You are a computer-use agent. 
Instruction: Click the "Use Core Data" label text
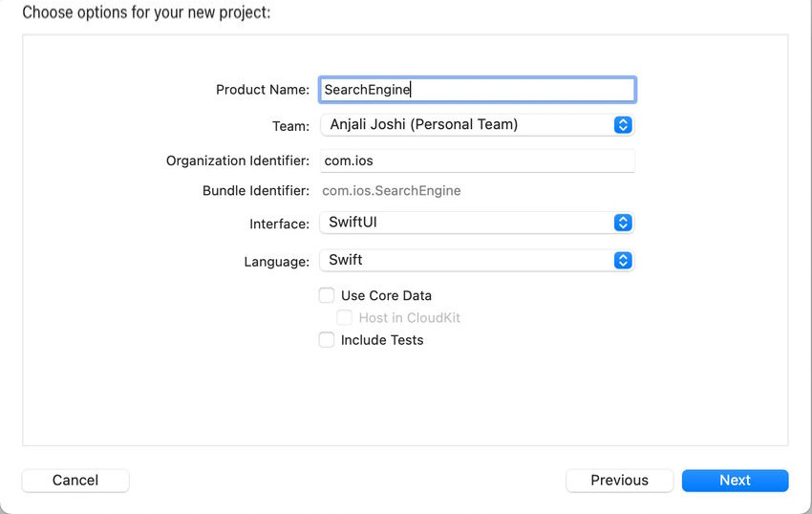pos(386,296)
